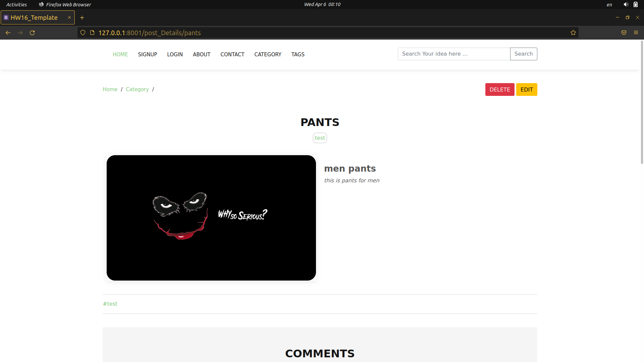The image size is (644, 362).
Task: Open the shield tracking protection icon
Action: point(83,33)
